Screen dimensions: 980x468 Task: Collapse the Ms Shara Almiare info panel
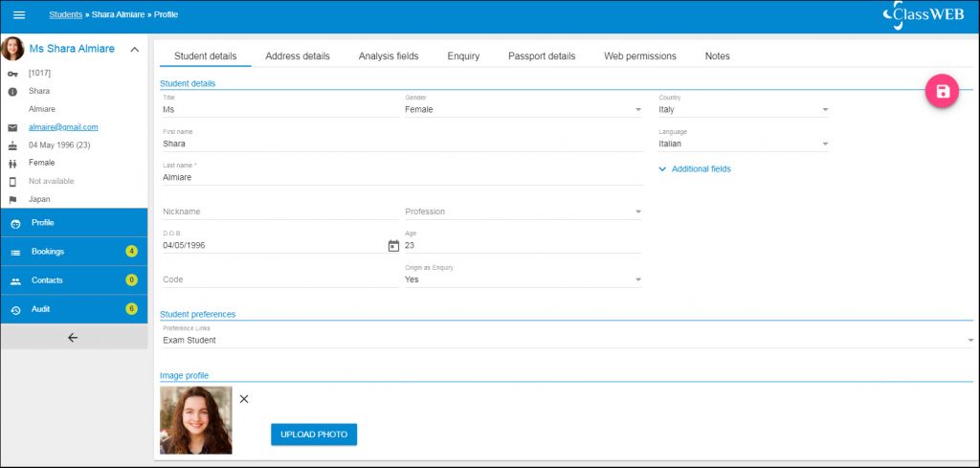click(134, 50)
